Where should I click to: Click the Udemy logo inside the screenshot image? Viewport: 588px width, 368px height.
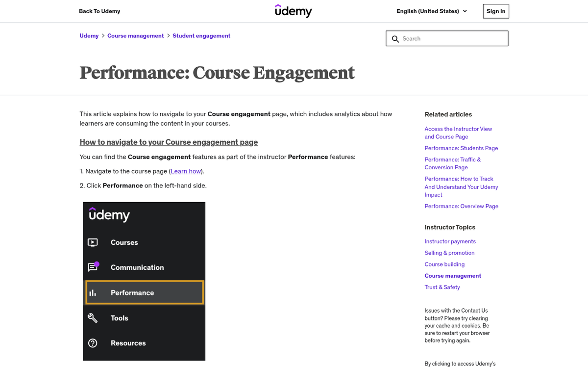click(109, 215)
